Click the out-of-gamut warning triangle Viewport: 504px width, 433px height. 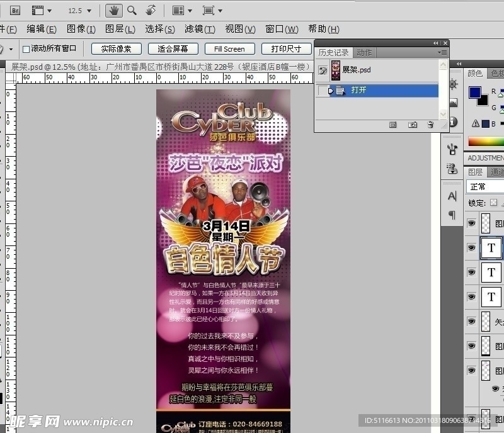click(x=476, y=123)
